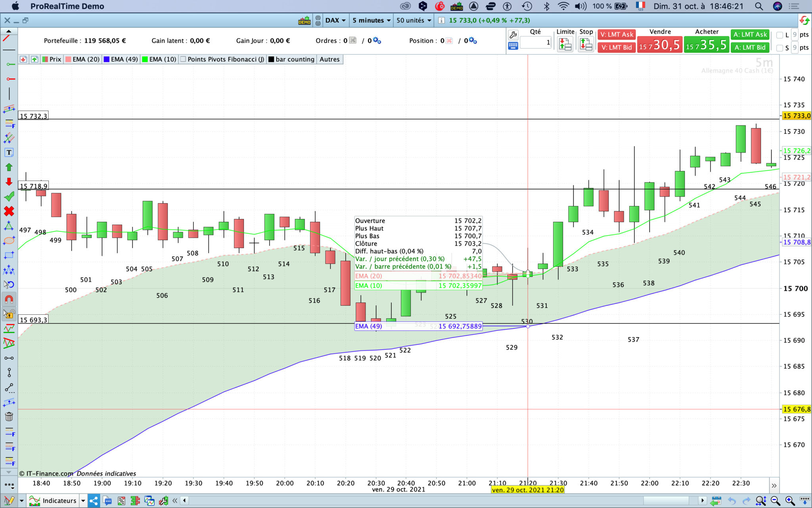Enable the L pts checkbox

[779, 35]
